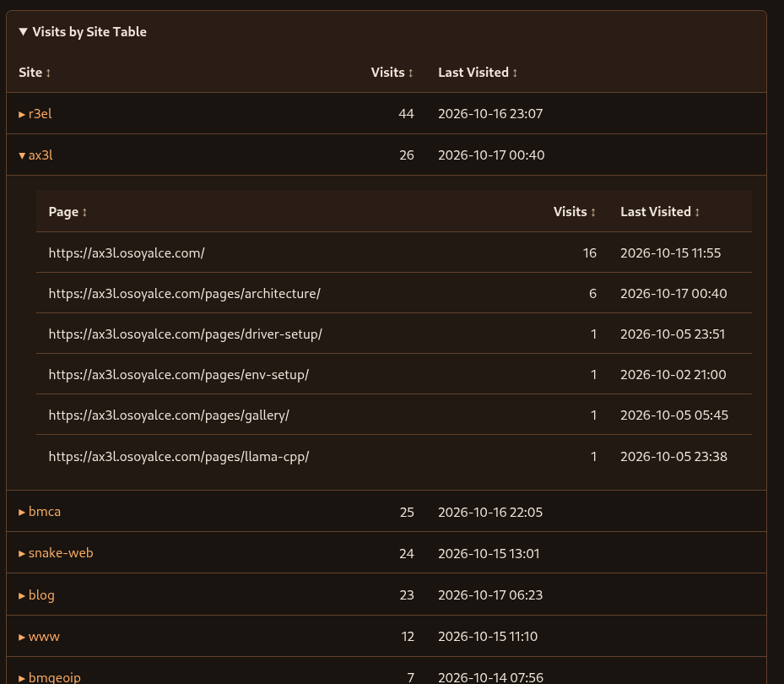The height and width of the screenshot is (684, 784).
Task: Collapse the ax3l site row
Action: (35, 155)
